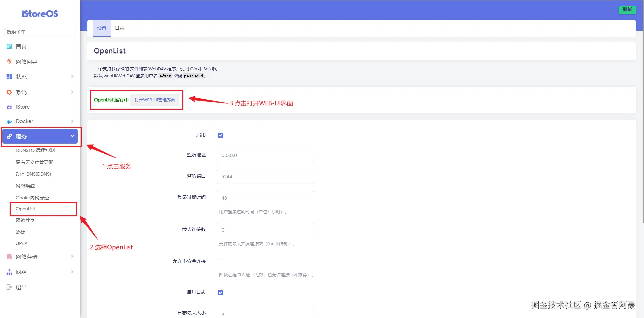Click the iStore shop icon
The image size is (644, 318).
[x=9, y=107]
